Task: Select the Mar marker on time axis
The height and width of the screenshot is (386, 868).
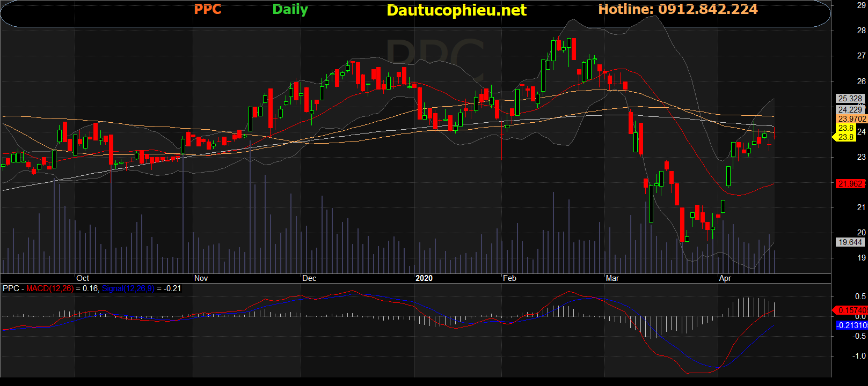Action: click(612, 278)
